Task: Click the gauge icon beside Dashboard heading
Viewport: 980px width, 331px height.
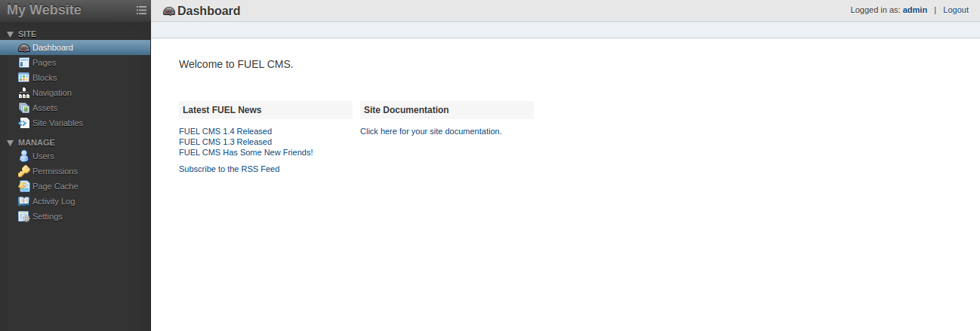Action: pos(169,11)
